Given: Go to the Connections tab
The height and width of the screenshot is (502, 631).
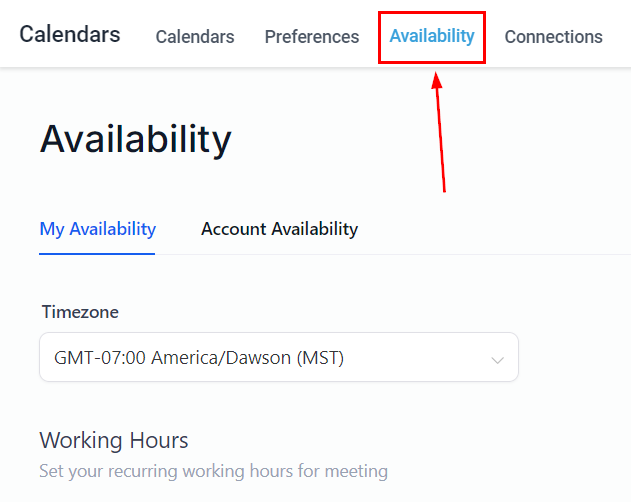Looking at the screenshot, I should 553,37.
